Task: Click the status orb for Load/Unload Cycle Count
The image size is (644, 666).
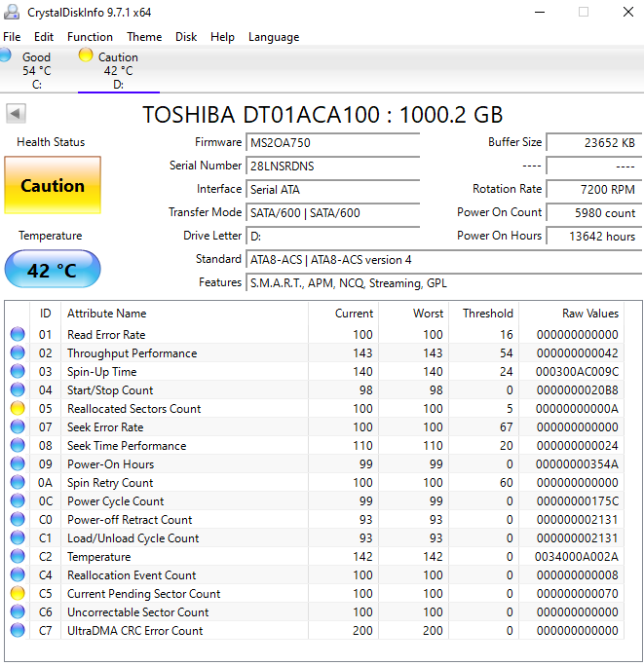Action: (18, 537)
